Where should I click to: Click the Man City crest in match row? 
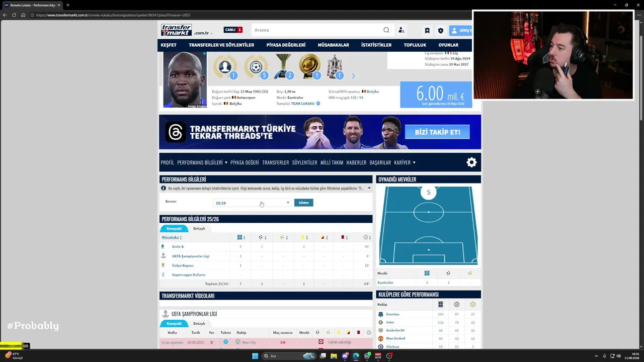237,342
